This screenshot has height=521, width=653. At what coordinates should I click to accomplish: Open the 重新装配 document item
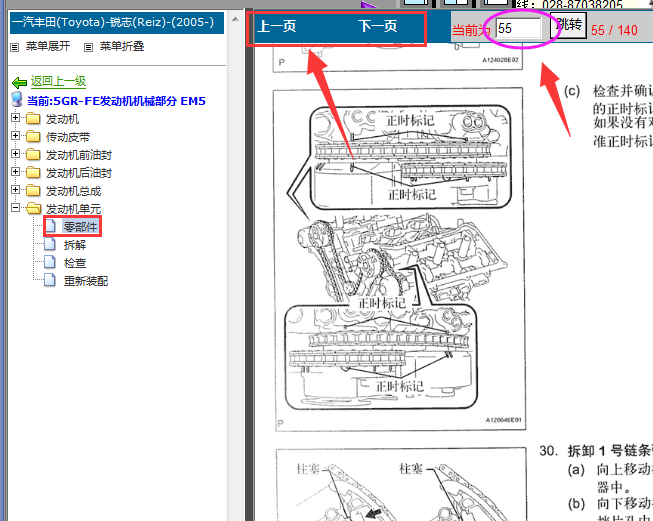(x=86, y=281)
